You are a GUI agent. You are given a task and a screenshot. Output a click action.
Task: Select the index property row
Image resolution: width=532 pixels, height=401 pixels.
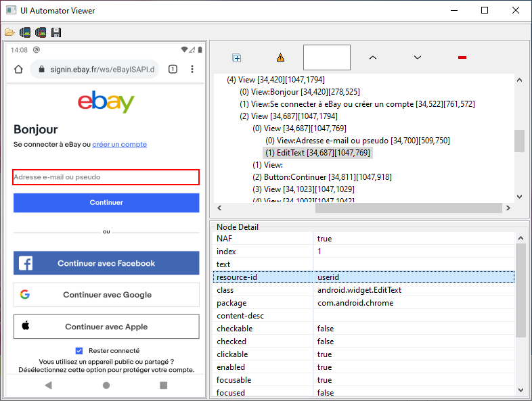363,252
